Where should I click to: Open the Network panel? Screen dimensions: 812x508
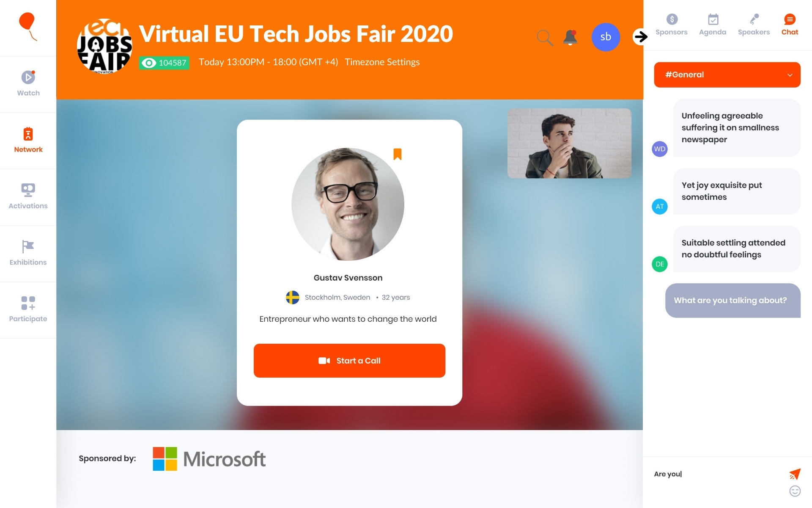[28, 138]
